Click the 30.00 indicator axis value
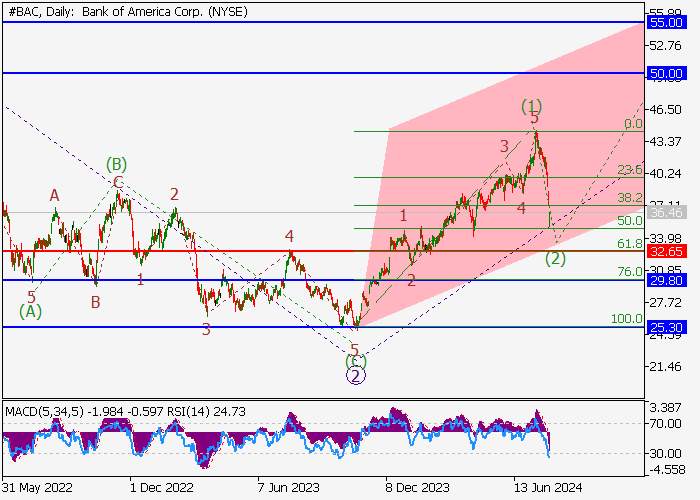 [x=666, y=454]
